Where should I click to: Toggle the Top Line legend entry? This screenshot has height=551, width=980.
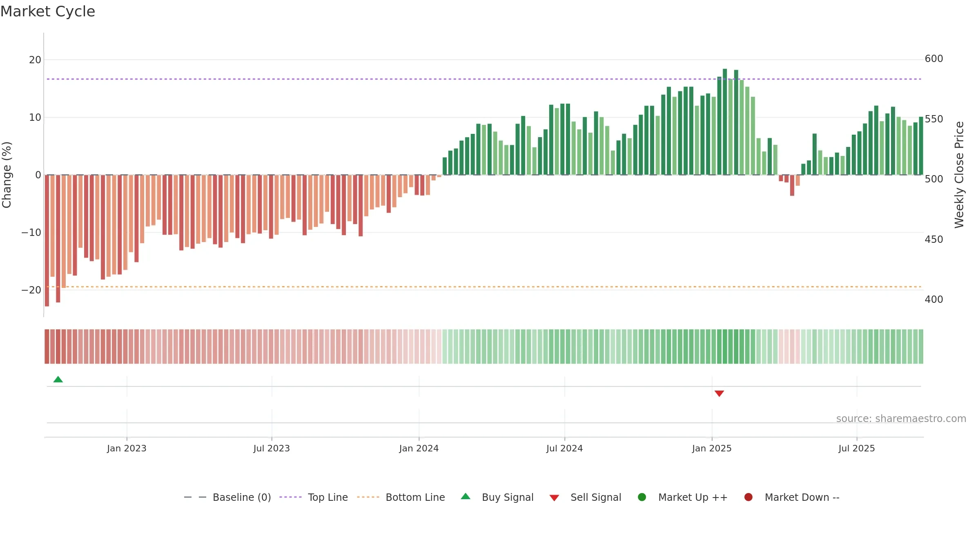314,497
